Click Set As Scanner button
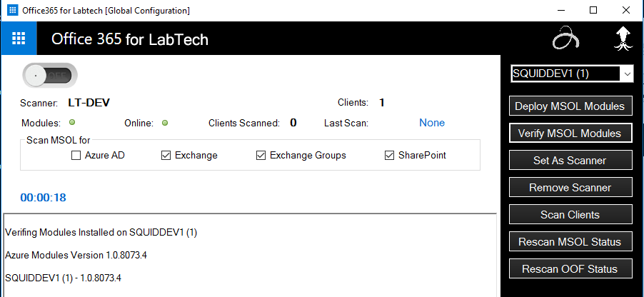 pos(570,160)
